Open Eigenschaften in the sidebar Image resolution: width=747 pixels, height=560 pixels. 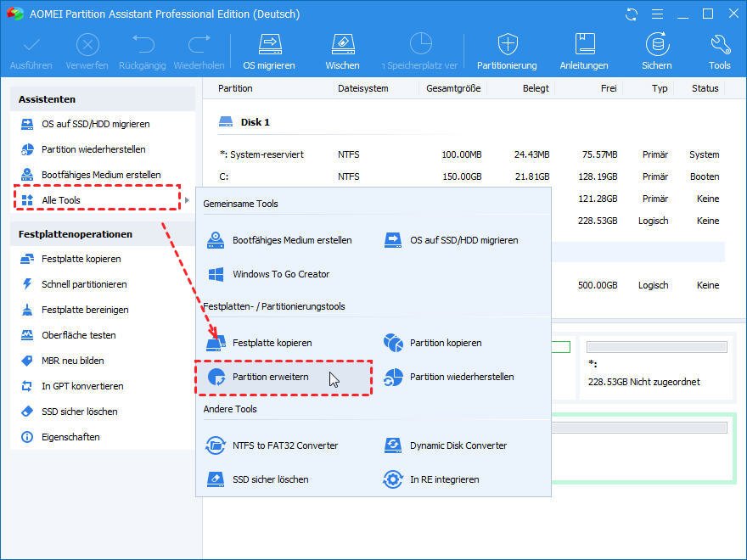pos(70,437)
